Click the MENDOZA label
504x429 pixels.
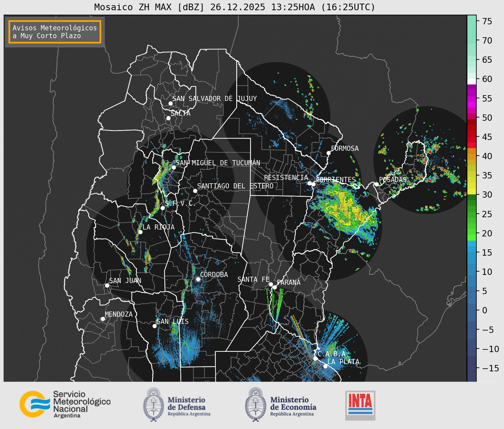coord(119,314)
